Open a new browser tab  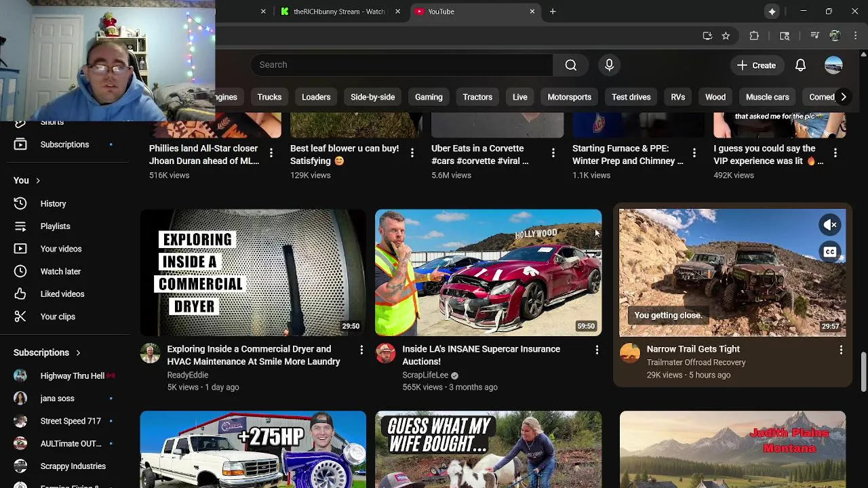(553, 12)
